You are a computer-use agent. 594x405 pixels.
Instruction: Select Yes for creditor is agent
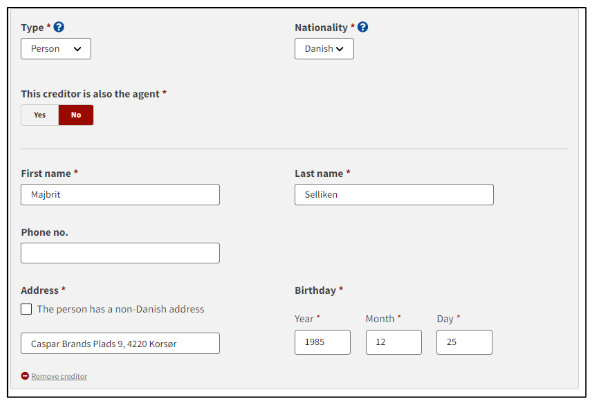(40, 115)
